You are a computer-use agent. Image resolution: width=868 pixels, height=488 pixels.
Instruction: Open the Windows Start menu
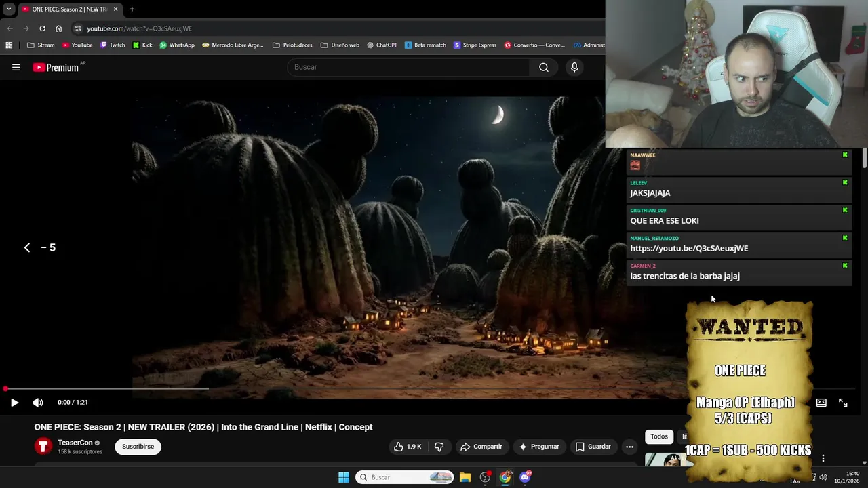[x=344, y=477]
